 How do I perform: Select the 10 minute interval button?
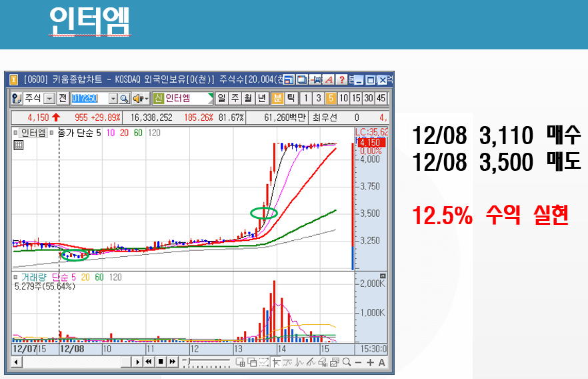coord(343,98)
